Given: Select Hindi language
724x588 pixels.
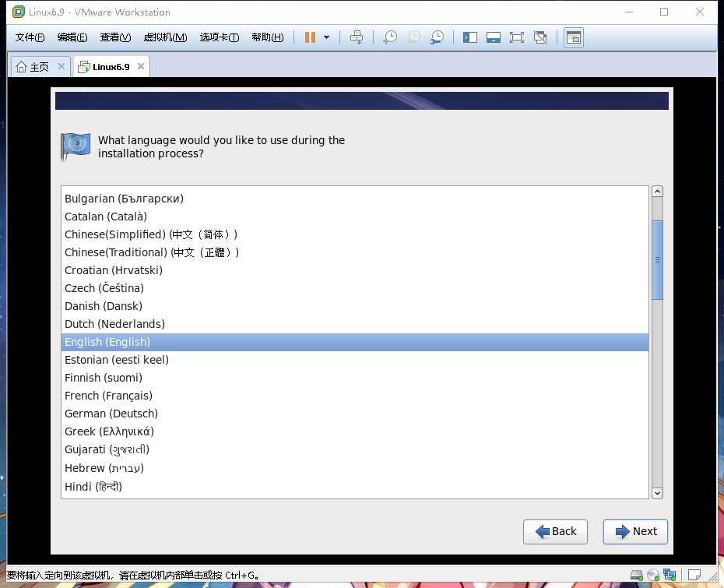Looking at the screenshot, I should tap(355, 487).
